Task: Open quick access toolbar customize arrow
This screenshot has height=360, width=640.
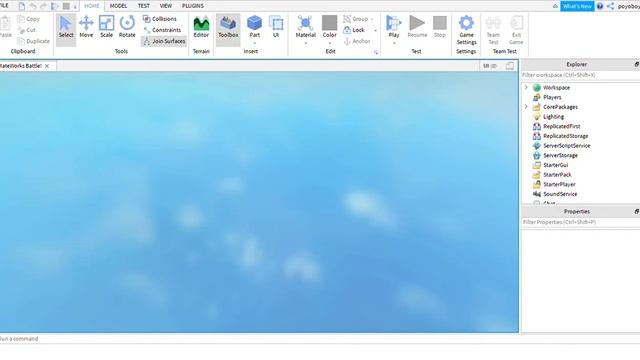Action: [75, 7]
